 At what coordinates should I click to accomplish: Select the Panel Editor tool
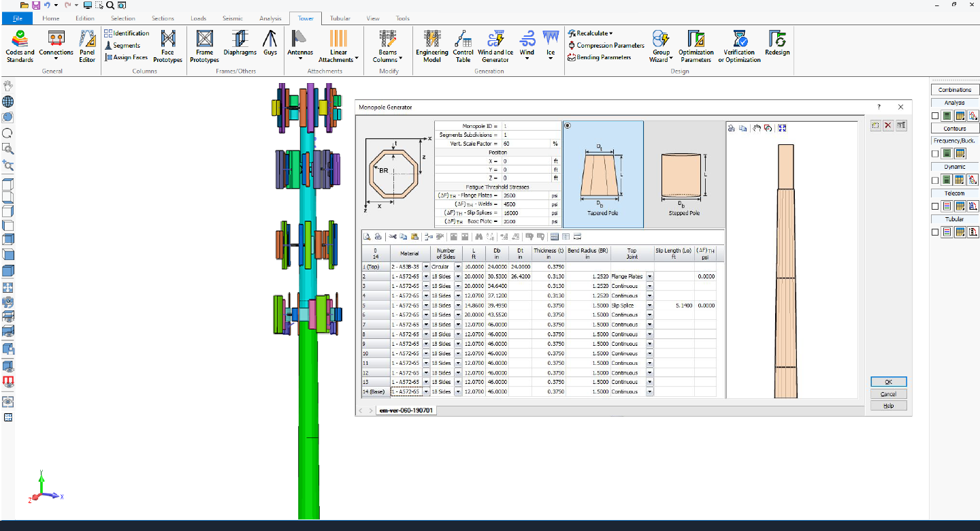[87, 46]
